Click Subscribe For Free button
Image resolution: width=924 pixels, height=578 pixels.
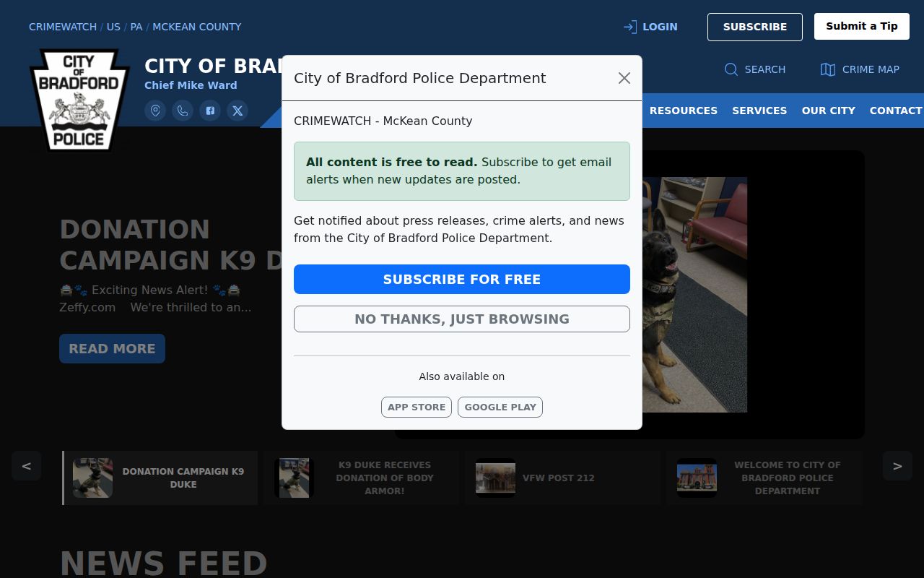(462, 279)
